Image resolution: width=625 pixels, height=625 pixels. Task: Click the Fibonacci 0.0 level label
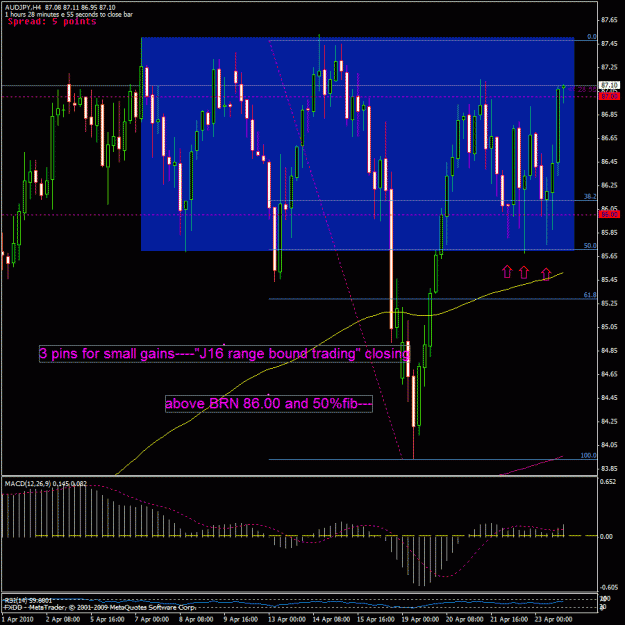tap(592, 37)
